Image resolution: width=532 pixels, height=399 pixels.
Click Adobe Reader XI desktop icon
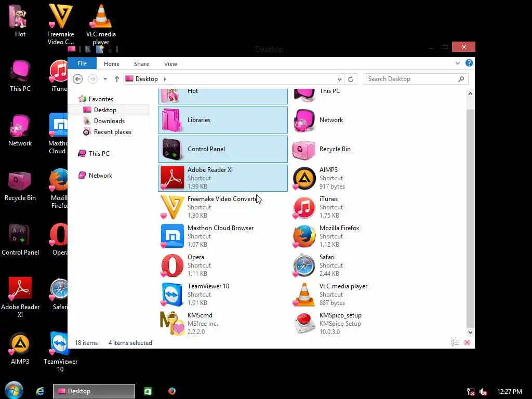tap(20, 298)
